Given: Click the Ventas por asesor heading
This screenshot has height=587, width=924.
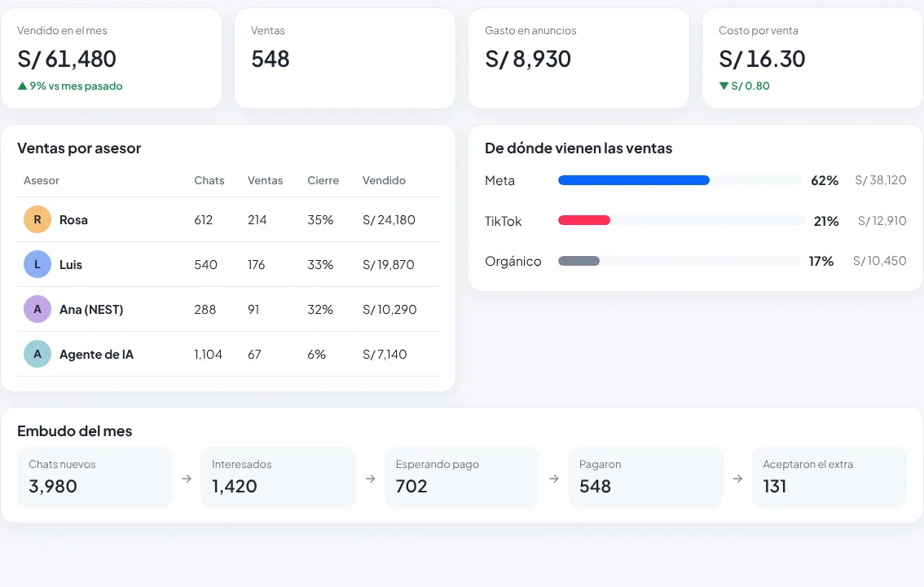Looking at the screenshot, I should click(79, 148).
